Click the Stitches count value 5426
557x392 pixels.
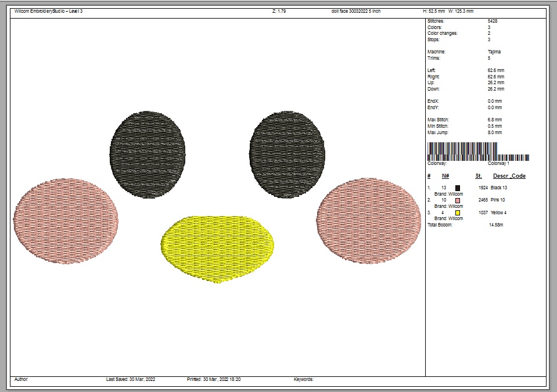click(492, 21)
